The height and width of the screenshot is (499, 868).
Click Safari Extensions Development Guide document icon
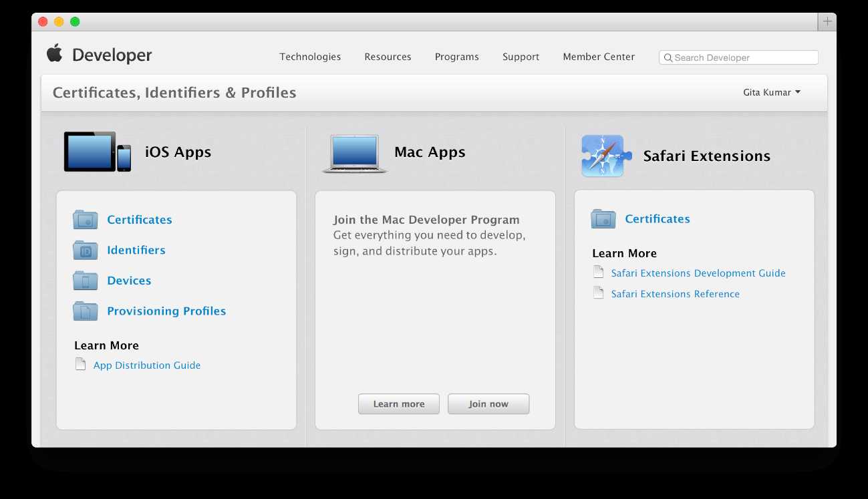(x=599, y=273)
